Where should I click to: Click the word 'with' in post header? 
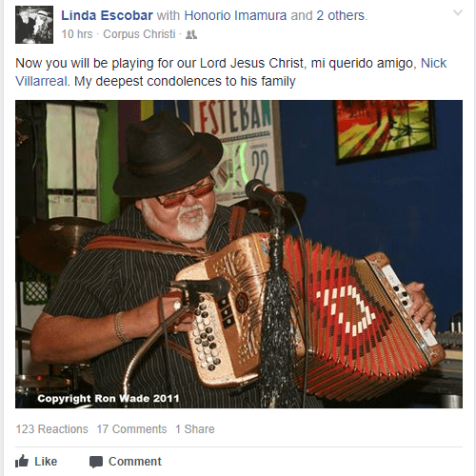169,15
